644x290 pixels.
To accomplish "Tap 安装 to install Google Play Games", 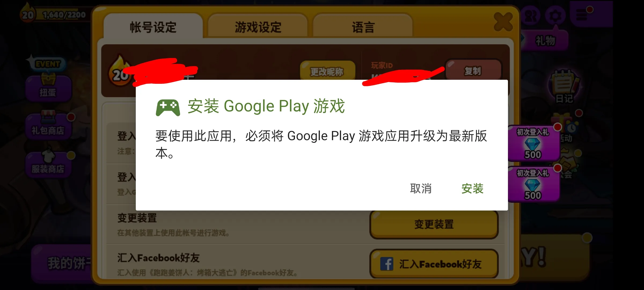I will pos(472,189).
